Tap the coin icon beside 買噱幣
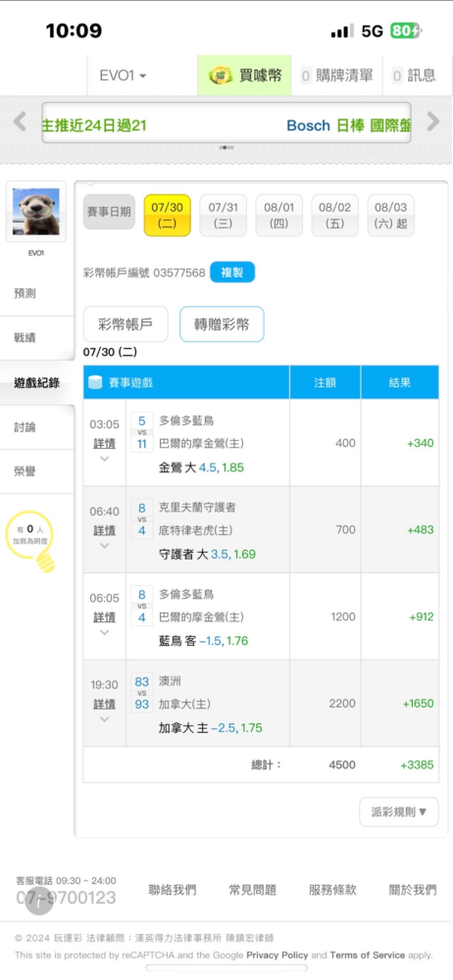The height and width of the screenshot is (980, 453). [x=221, y=76]
